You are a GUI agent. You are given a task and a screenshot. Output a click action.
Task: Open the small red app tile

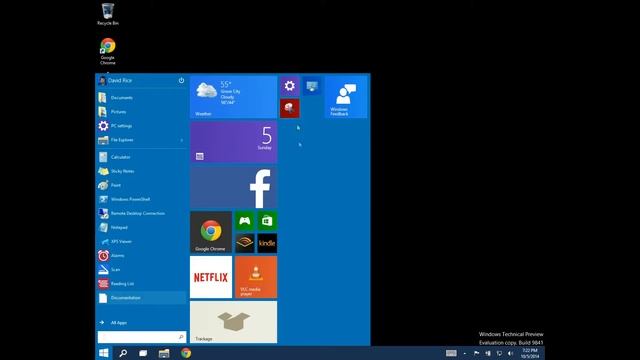point(290,108)
